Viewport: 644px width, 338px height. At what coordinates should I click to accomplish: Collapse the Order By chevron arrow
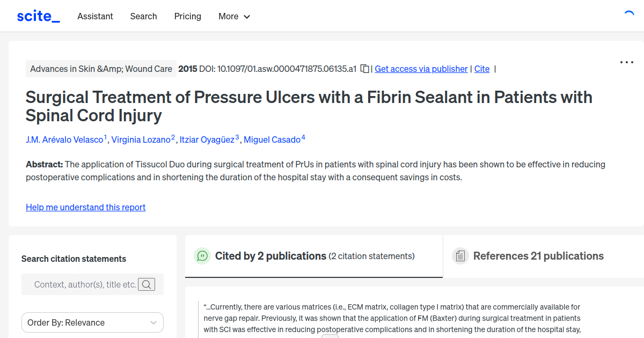[153, 322]
